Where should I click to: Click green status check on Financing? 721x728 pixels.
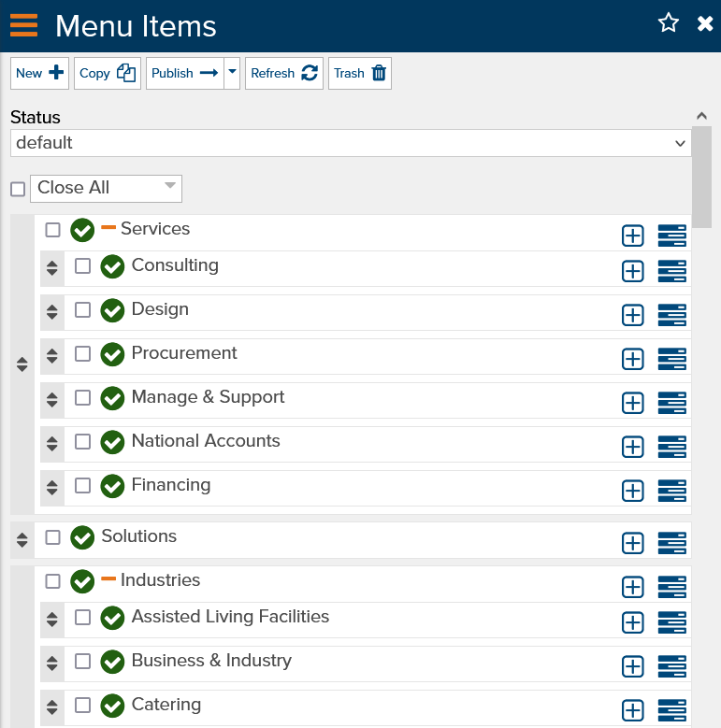(112, 486)
